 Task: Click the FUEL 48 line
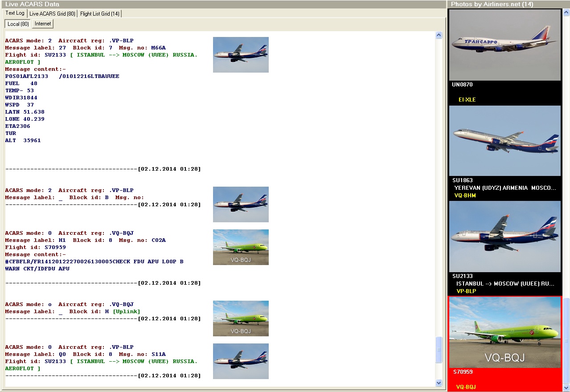click(21, 83)
